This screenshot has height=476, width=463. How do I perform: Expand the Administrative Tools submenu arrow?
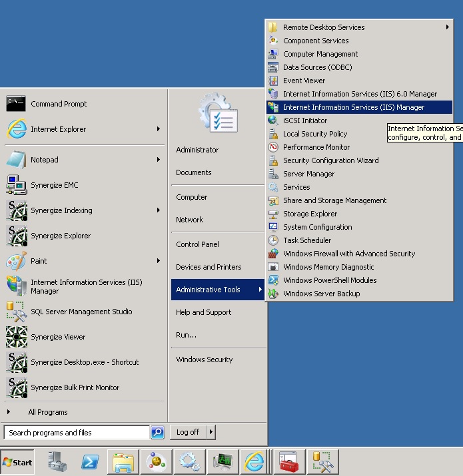point(260,290)
